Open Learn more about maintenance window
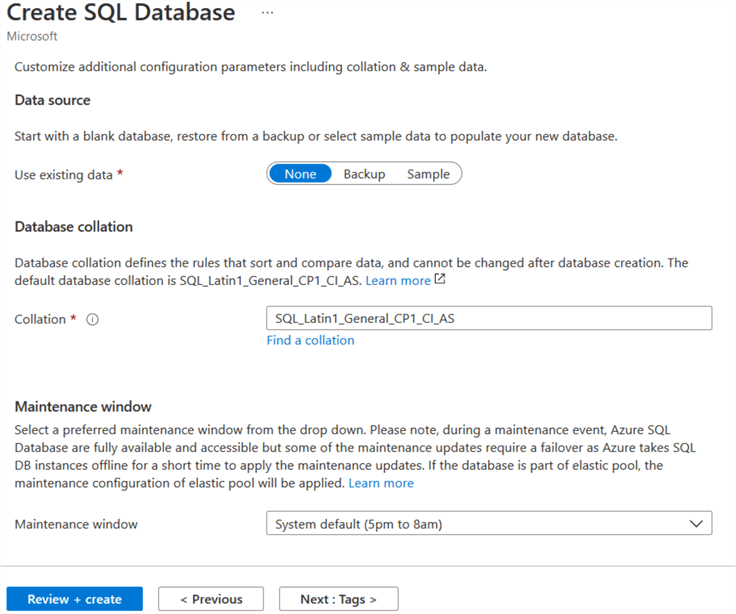The width and height of the screenshot is (736, 614). click(x=381, y=483)
